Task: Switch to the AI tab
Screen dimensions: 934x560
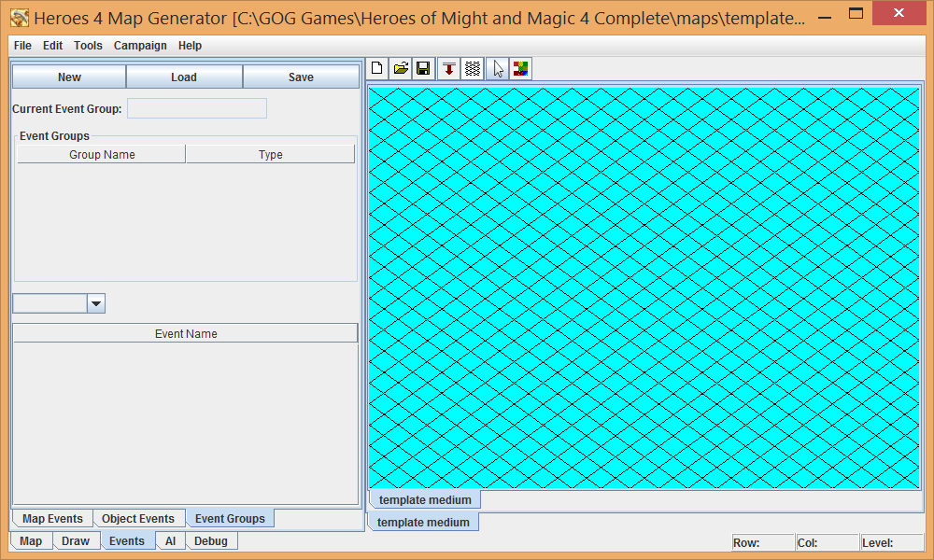Action: pos(170,541)
